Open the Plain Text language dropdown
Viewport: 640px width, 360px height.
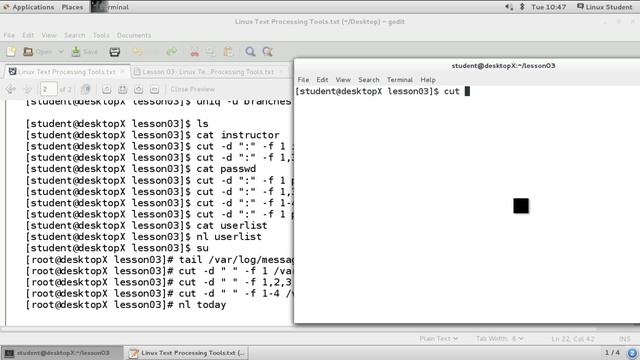point(438,339)
